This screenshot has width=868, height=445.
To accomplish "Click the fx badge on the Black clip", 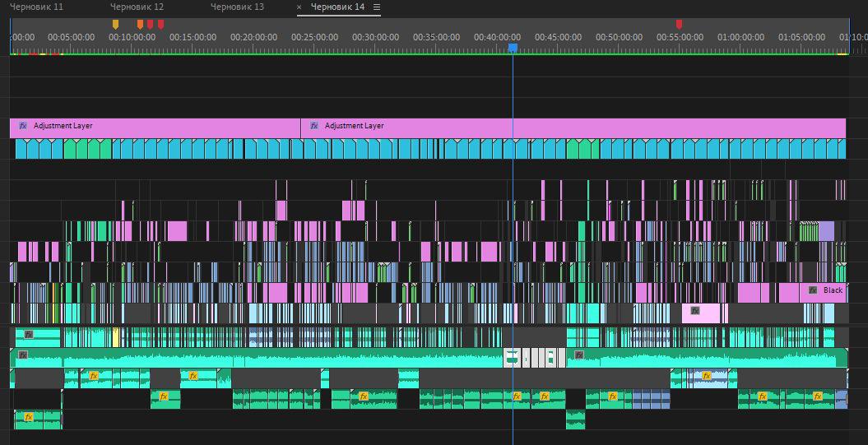I will 813,291.
